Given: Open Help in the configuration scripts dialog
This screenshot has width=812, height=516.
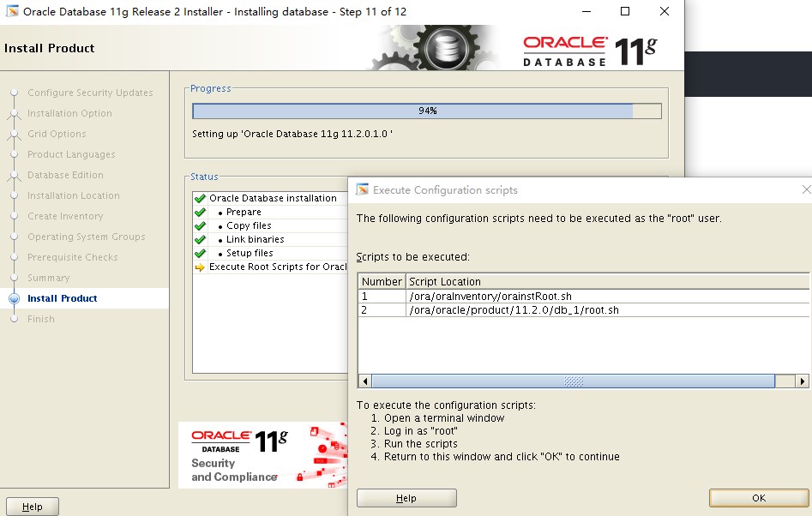Looking at the screenshot, I should 406,498.
